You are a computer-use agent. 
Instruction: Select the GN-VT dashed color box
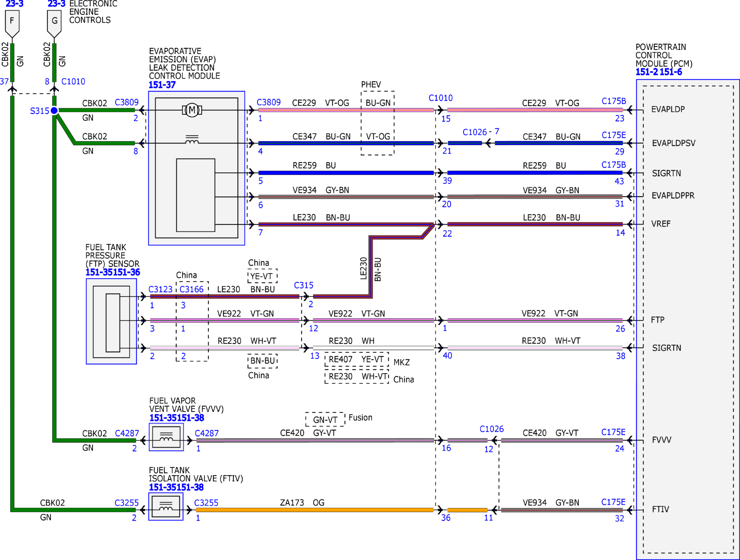[325, 420]
